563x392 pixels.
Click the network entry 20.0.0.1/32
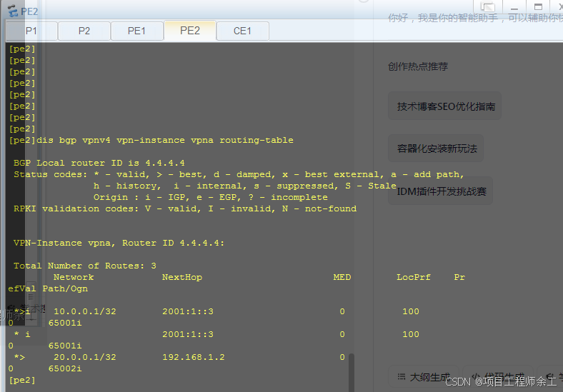(85, 357)
